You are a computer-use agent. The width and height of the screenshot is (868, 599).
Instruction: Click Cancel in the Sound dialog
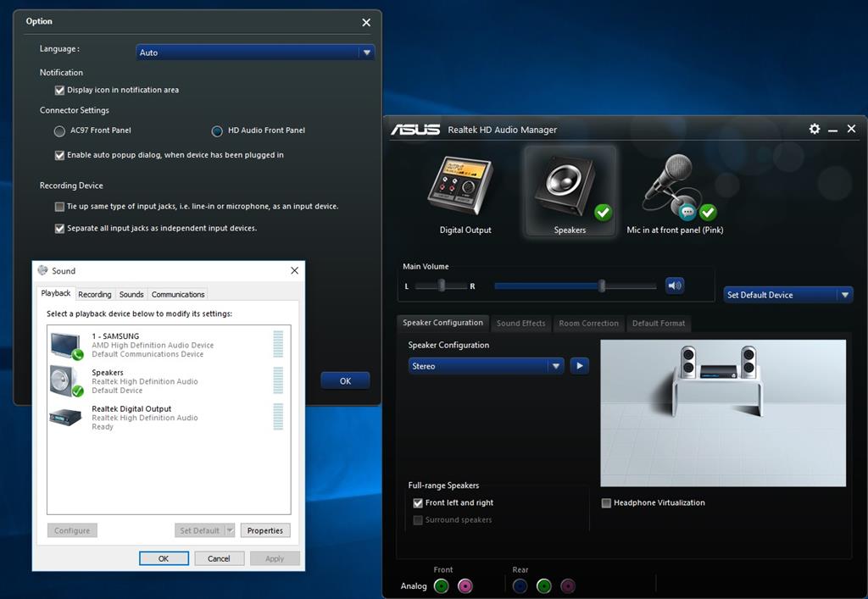coord(219,558)
